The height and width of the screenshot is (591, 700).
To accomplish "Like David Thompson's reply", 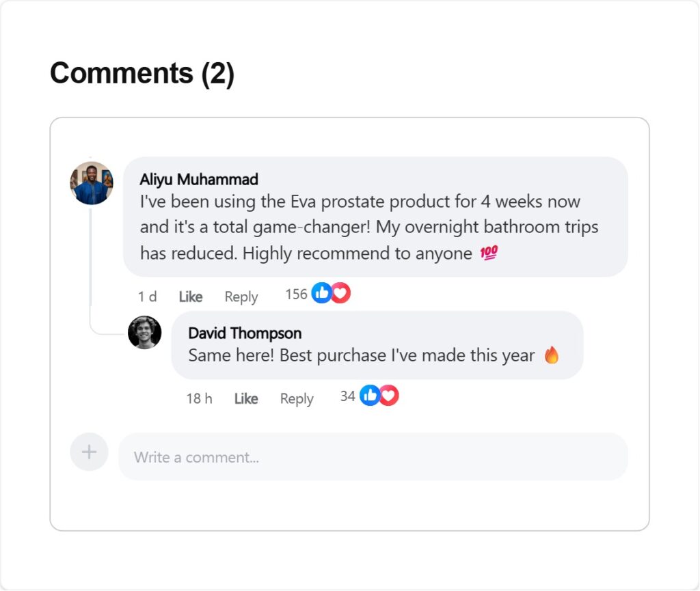I will pos(246,398).
